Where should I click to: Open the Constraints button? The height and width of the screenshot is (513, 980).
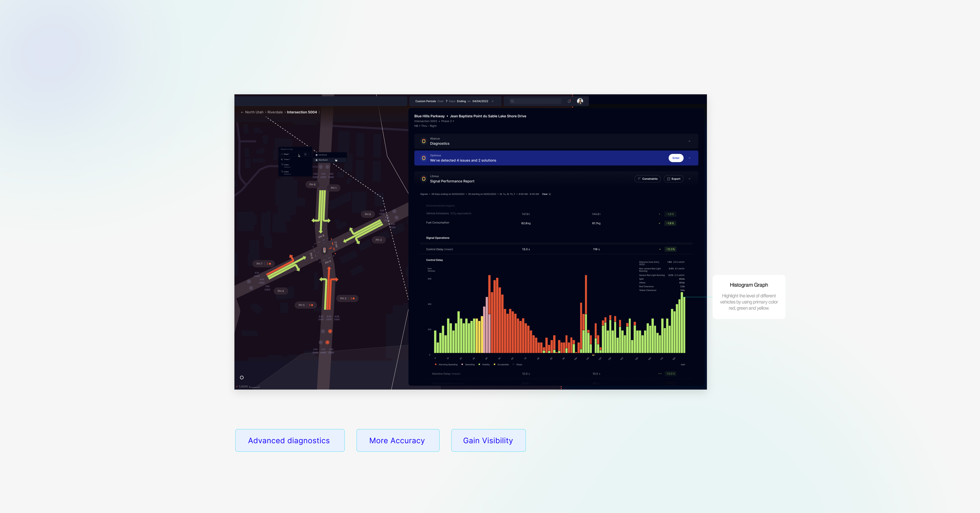point(648,179)
